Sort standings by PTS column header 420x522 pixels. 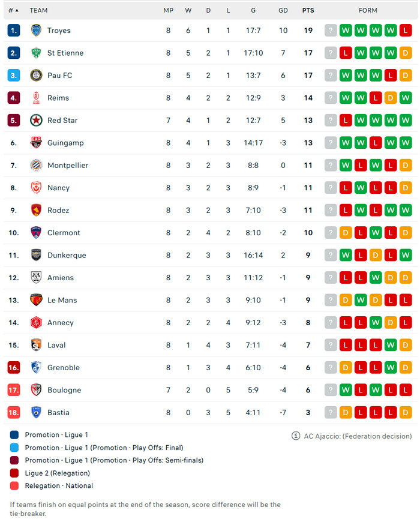[308, 10]
